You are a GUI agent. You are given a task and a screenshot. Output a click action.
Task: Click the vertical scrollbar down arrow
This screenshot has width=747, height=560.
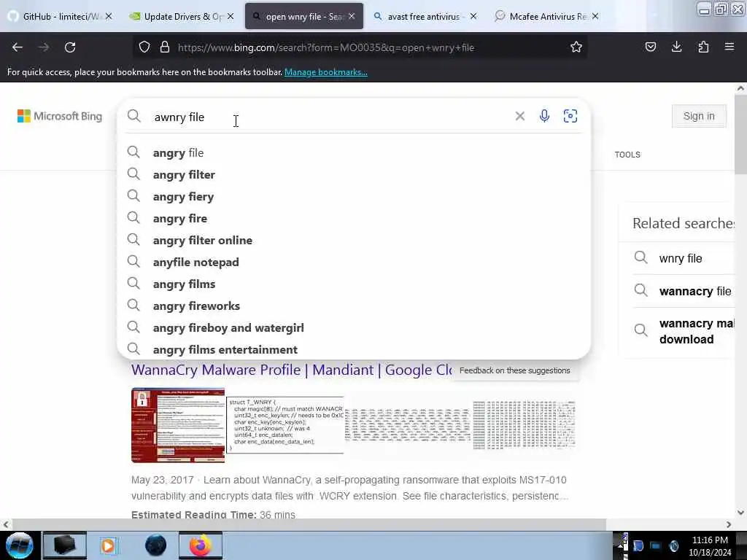coord(740,513)
